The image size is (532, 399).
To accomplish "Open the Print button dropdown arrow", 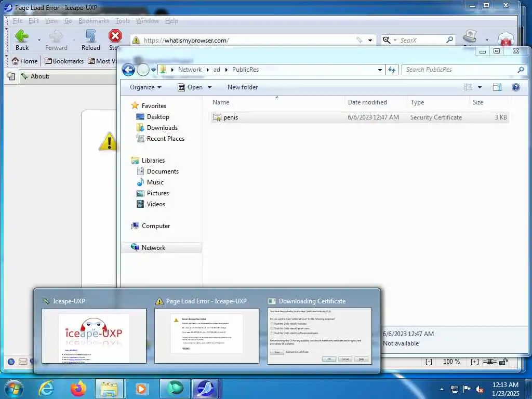I will coord(487,40).
